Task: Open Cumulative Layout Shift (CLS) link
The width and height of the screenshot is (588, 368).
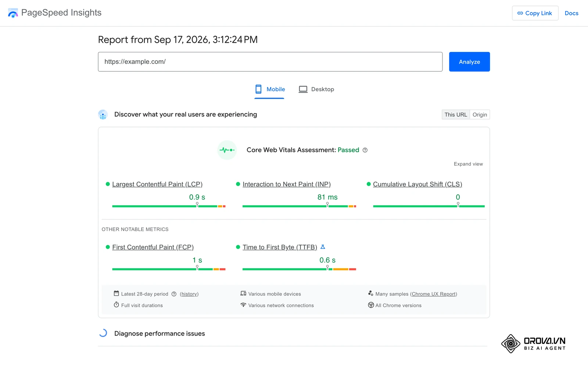Action: tap(417, 184)
